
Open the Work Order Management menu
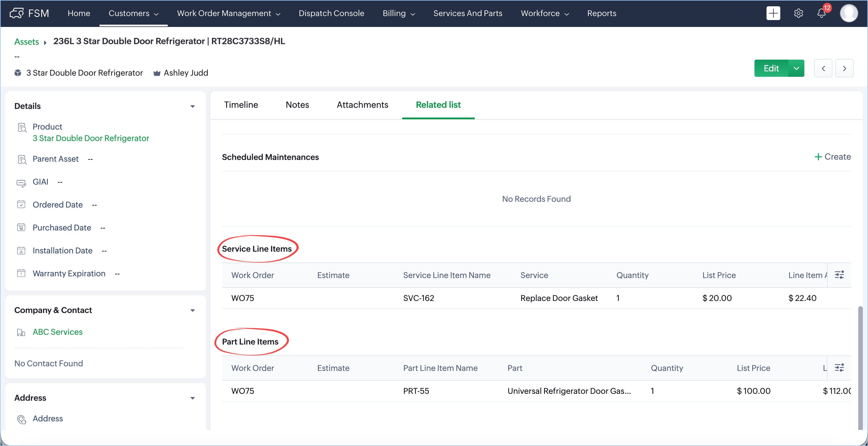pos(228,13)
